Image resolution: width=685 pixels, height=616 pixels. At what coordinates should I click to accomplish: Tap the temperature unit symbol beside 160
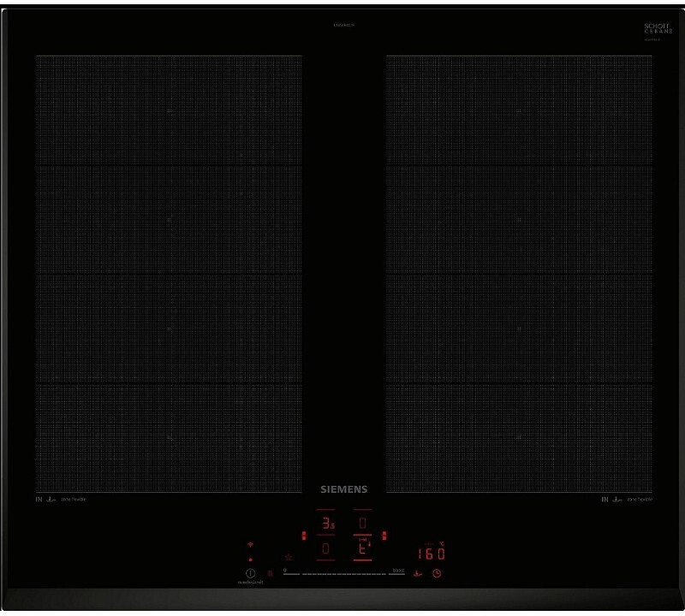click(x=442, y=544)
